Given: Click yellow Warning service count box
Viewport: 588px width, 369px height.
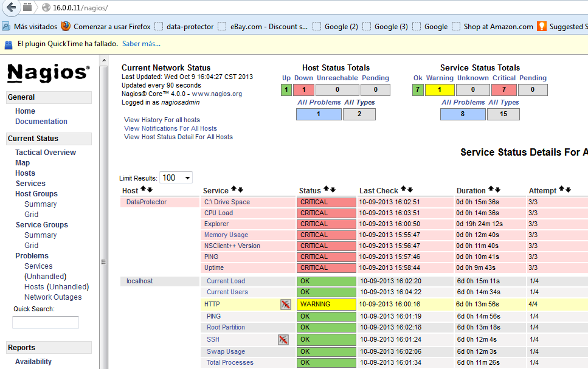Looking at the screenshot, I should click(439, 90).
